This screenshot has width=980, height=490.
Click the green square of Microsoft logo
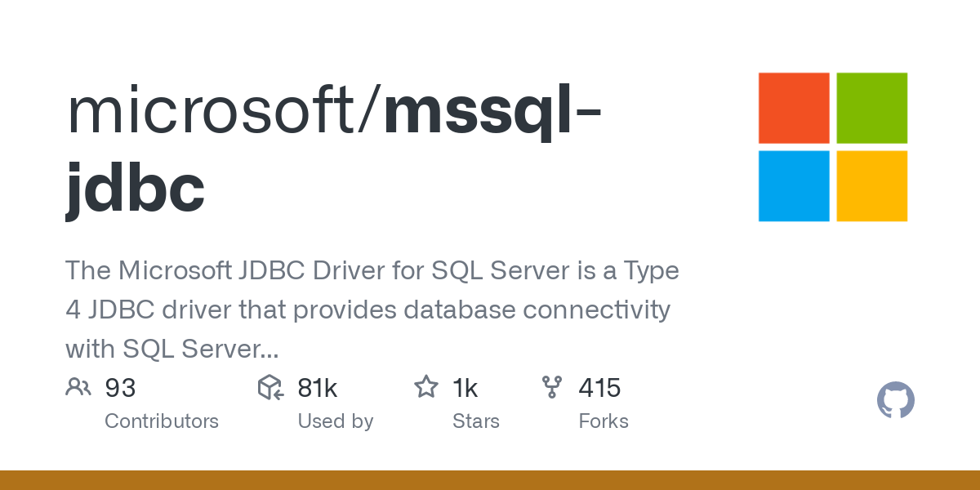[x=872, y=108]
